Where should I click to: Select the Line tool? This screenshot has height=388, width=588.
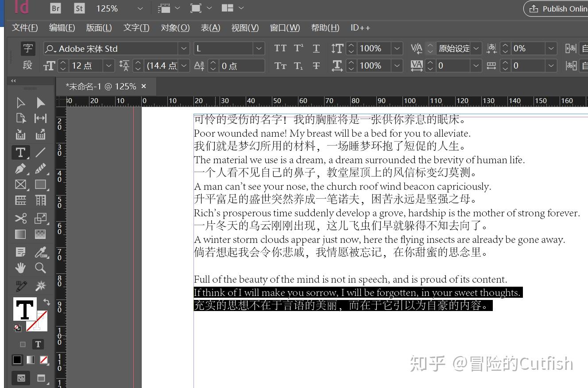click(40, 153)
